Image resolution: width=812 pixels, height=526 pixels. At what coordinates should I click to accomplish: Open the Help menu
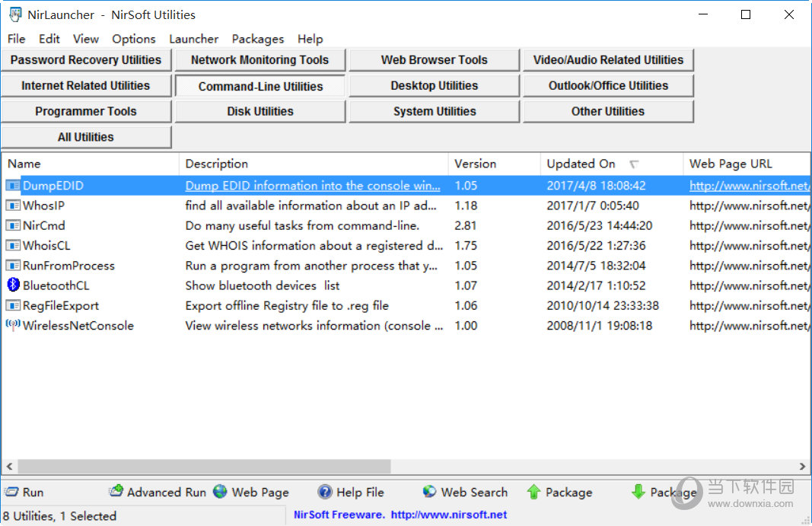[310, 39]
